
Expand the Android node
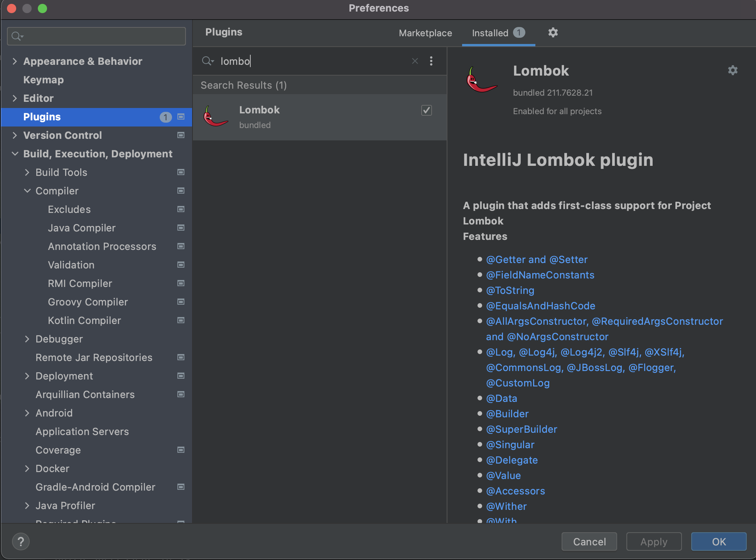click(27, 413)
